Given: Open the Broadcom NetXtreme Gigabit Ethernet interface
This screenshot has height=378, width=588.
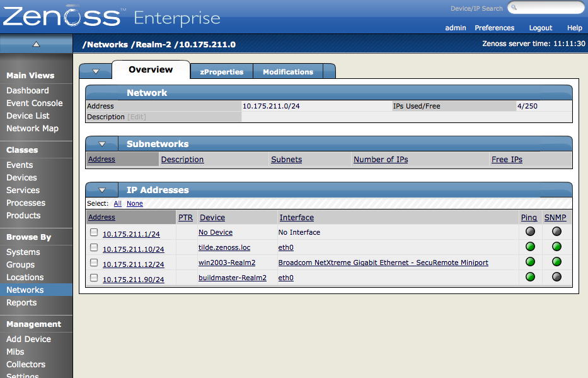Looking at the screenshot, I should (x=383, y=263).
